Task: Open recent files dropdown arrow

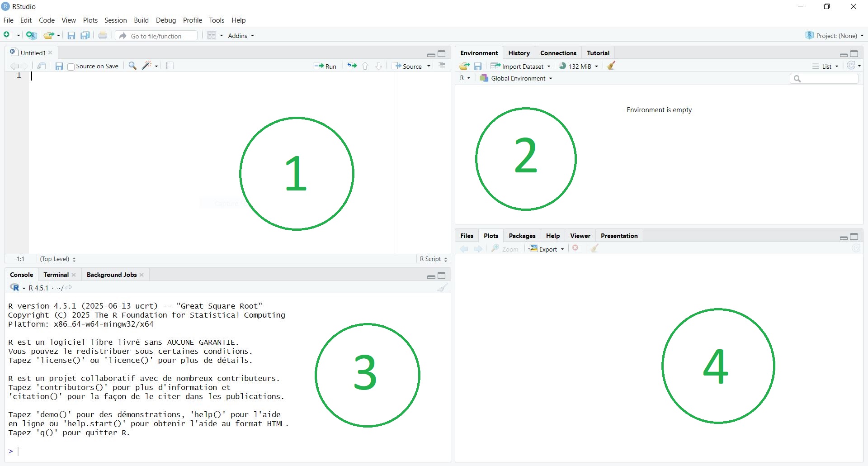Action: pos(59,36)
